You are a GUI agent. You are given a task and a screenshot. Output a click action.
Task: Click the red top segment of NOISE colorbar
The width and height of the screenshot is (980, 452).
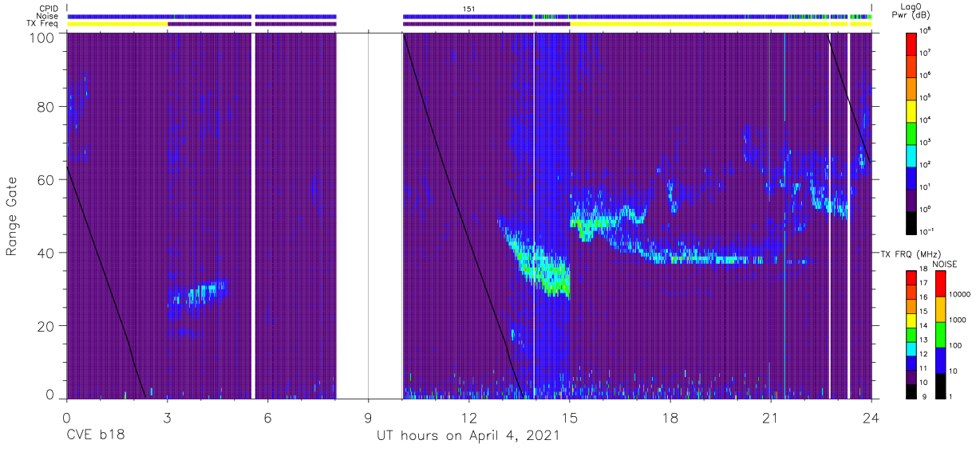pos(940,283)
